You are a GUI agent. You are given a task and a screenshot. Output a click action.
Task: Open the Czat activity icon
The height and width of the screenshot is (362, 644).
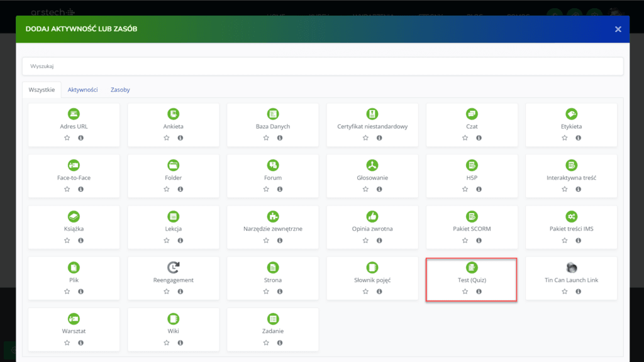pyautogui.click(x=472, y=114)
